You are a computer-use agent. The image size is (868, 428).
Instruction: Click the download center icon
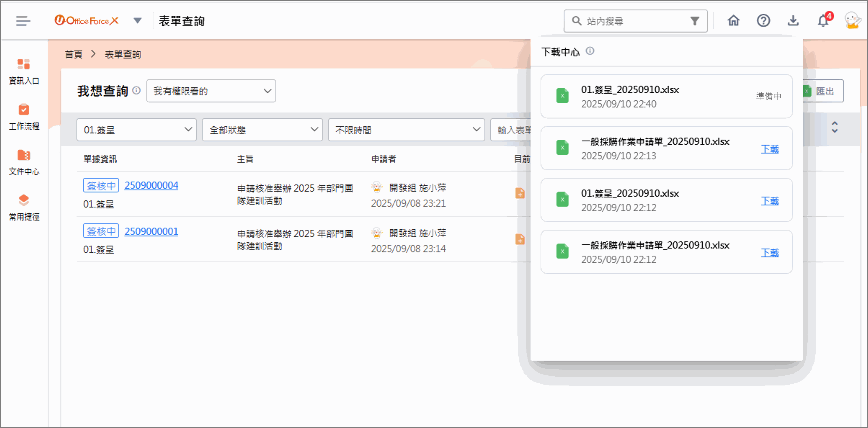pyautogui.click(x=793, y=21)
